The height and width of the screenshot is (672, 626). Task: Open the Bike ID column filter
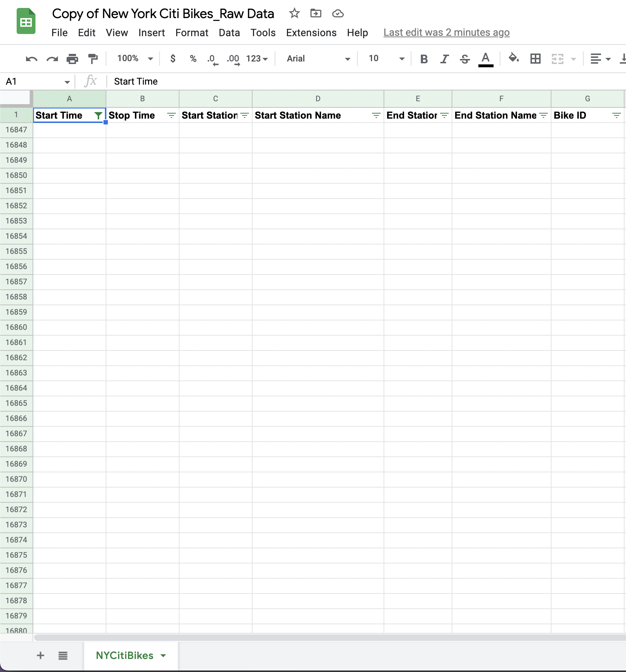click(617, 115)
